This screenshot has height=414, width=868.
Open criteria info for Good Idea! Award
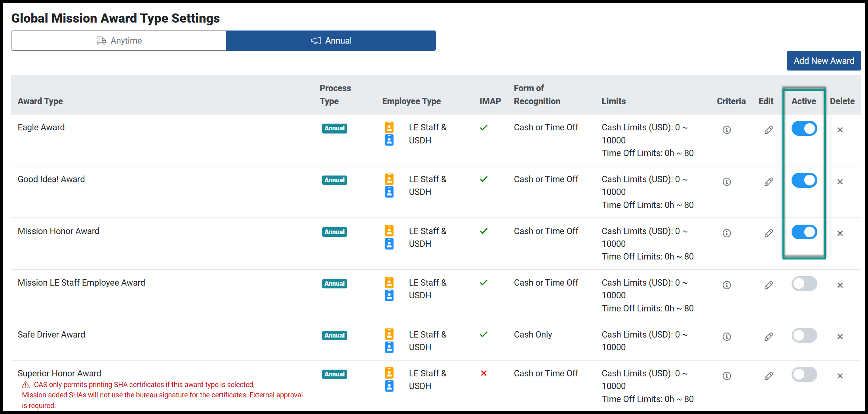coord(727,182)
